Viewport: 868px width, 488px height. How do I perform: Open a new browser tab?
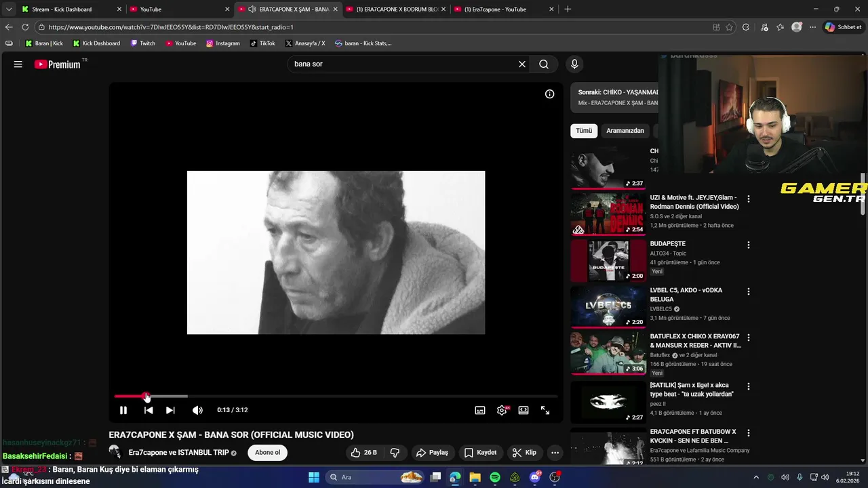[x=568, y=9]
